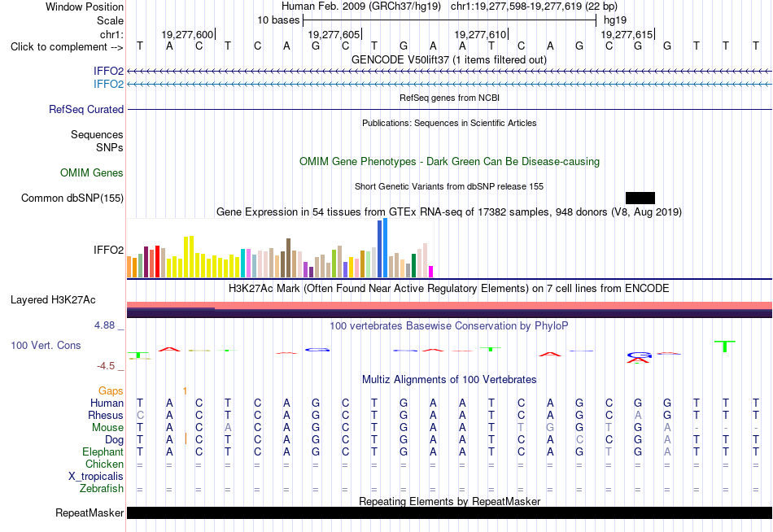This screenshot has width=773, height=532.
Task: Open GTEx Gene Expression in 54 tissues title
Action: [x=449, y=212]
